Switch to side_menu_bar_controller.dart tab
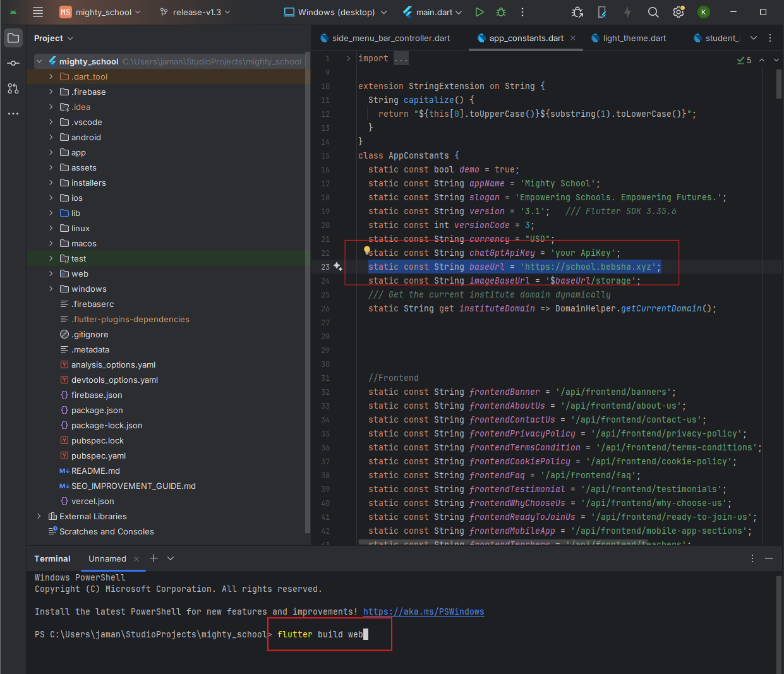Image resolution: width=784 pixels, height=674 pixels. pyautogui.click(x=390, y=38)
